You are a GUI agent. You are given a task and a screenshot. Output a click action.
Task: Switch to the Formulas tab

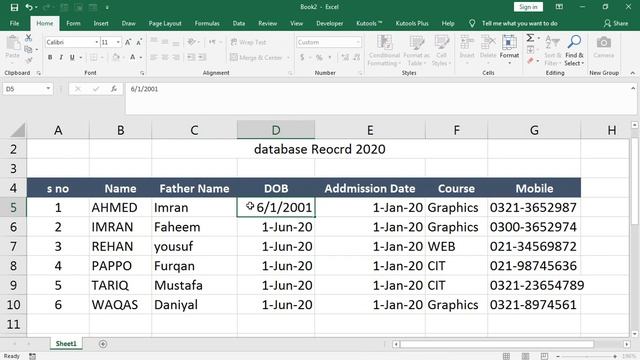point(207,23)
